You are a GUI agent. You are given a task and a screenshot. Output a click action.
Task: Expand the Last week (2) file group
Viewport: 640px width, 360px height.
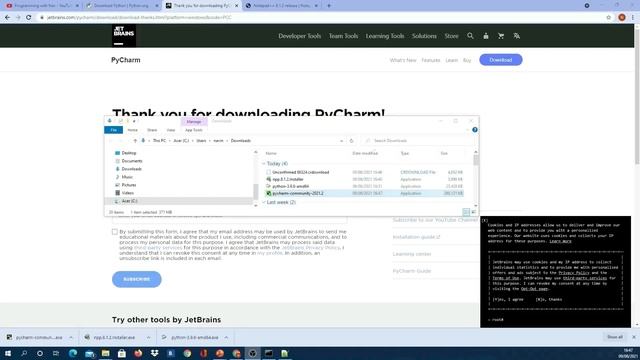click(264, 202)
